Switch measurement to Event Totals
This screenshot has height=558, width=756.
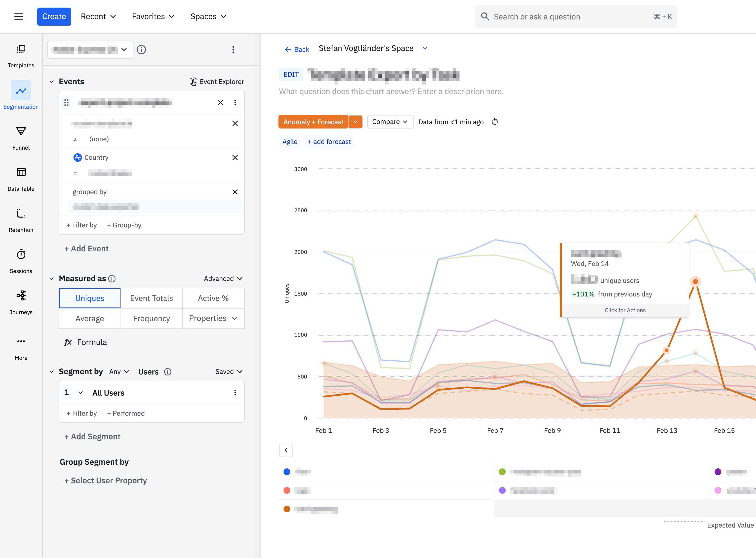[x=151, y=298]
